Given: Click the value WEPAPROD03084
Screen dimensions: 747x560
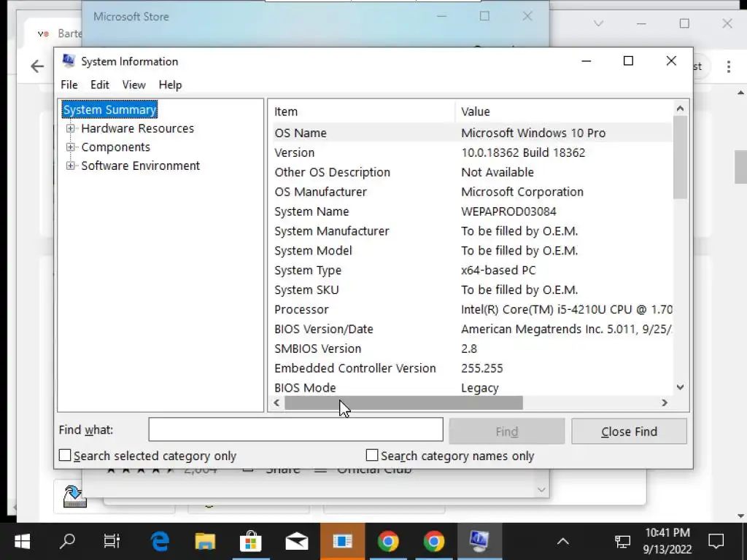Looking at the screenshot, I should [x=508, y=211].
